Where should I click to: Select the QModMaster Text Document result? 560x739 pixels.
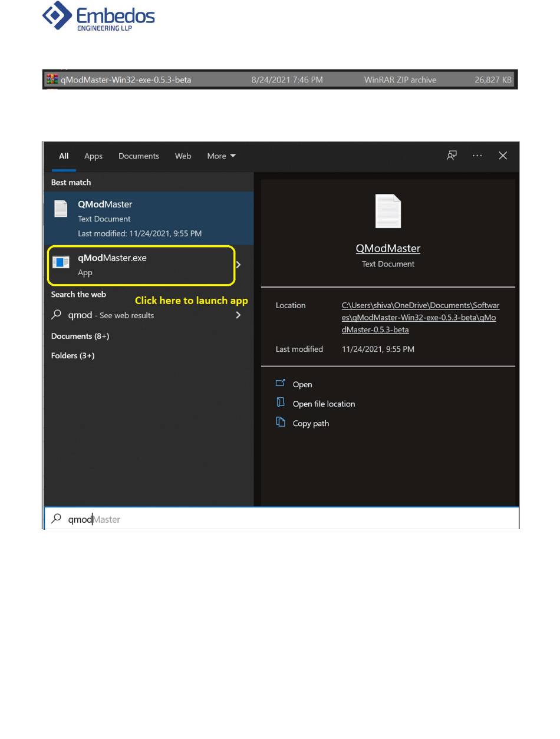pos(149,218)
